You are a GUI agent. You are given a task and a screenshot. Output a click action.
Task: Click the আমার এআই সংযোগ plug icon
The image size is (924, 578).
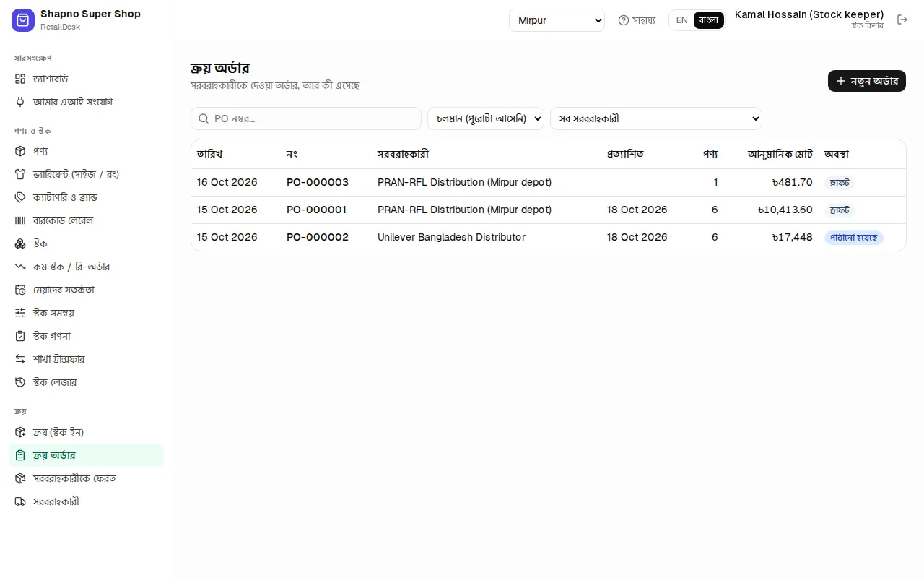point(20,102)
